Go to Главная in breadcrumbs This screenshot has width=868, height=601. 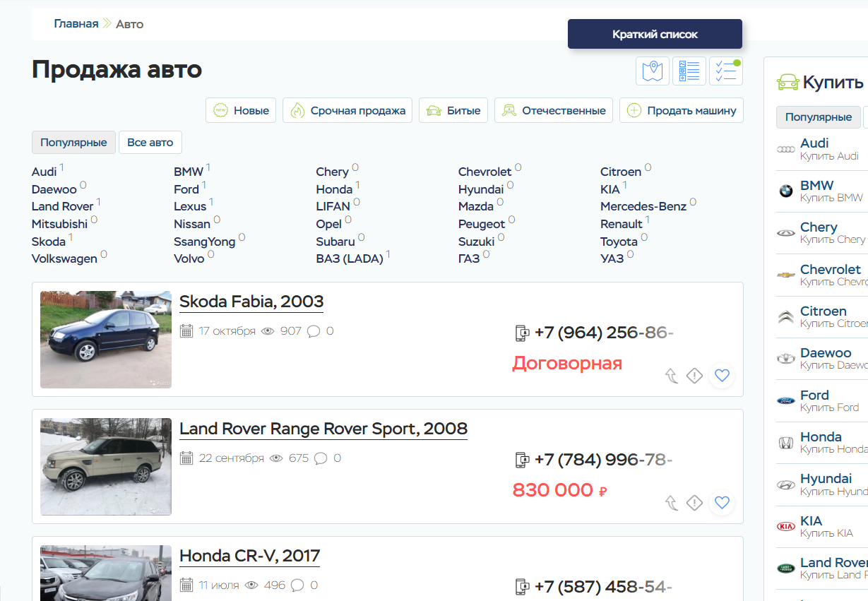[x=76, y=24]
